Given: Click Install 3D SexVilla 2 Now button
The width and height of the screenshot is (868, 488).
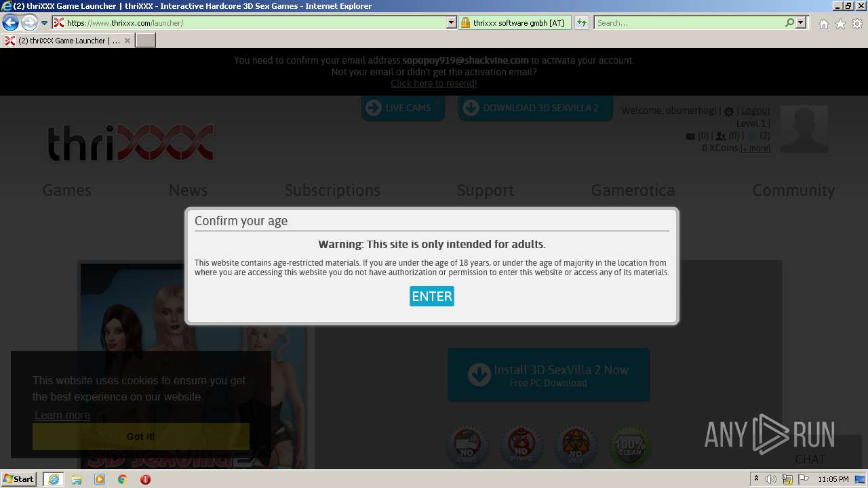Looking at the screenshot, I should coord(549,375).
